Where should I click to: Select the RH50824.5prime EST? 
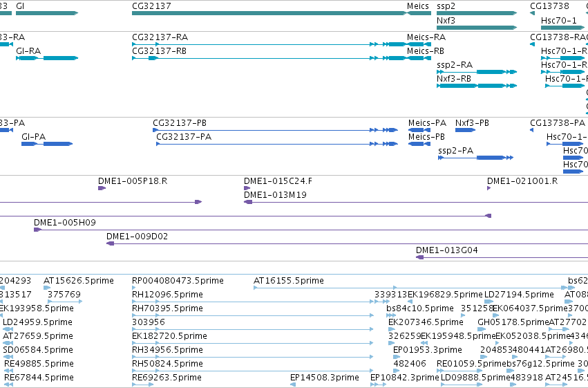coord(253,371)
